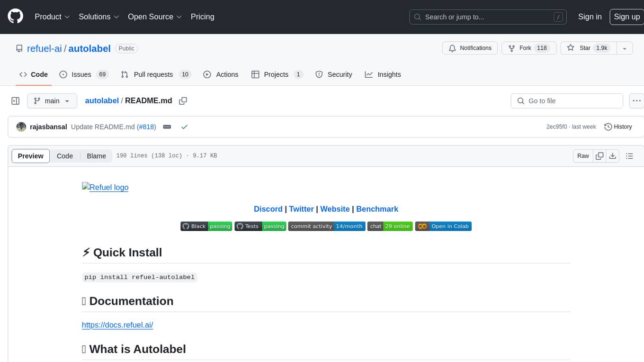Click the Public repository label
This screenshot has width=644, height=362.
(x=126, y=48)
